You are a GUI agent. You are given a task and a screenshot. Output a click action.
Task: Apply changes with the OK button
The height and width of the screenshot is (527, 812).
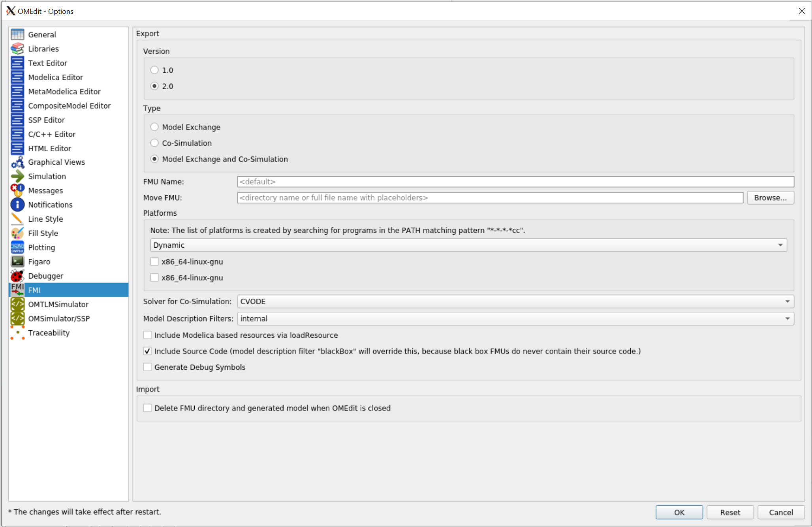(x=679, y=512)
